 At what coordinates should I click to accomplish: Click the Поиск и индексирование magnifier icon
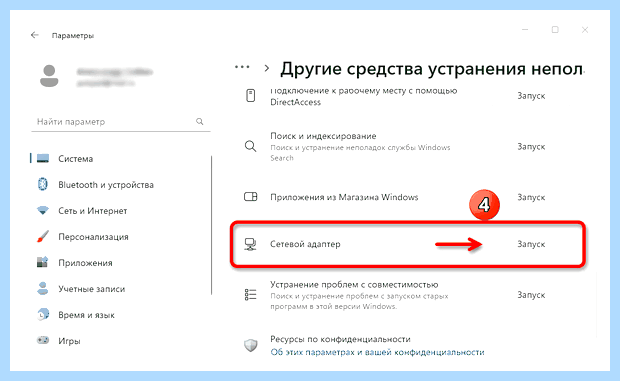coord(250,147)
